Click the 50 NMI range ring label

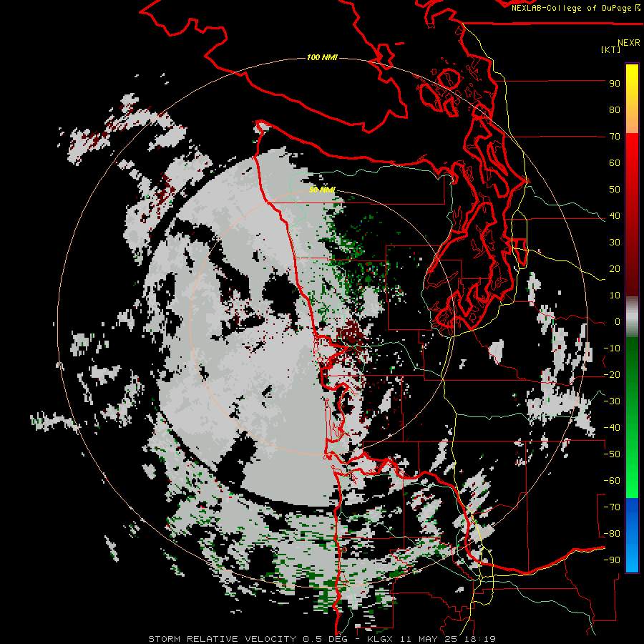click(x=322, y=190)
